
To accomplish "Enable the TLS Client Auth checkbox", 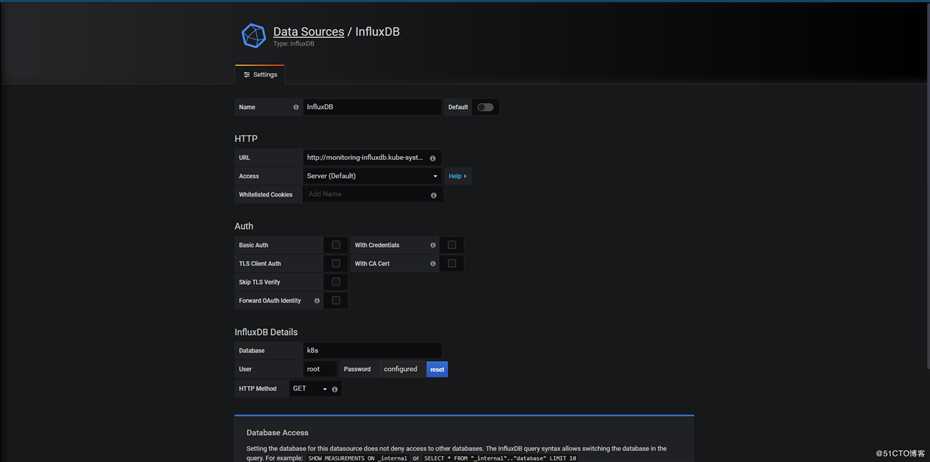I will [x=336, y=263].
